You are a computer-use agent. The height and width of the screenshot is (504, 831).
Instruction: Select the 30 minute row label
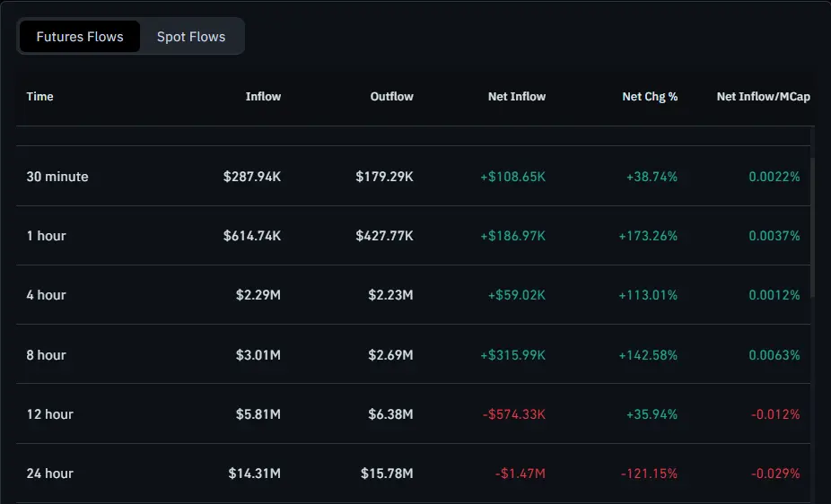(x=57, y=177)
